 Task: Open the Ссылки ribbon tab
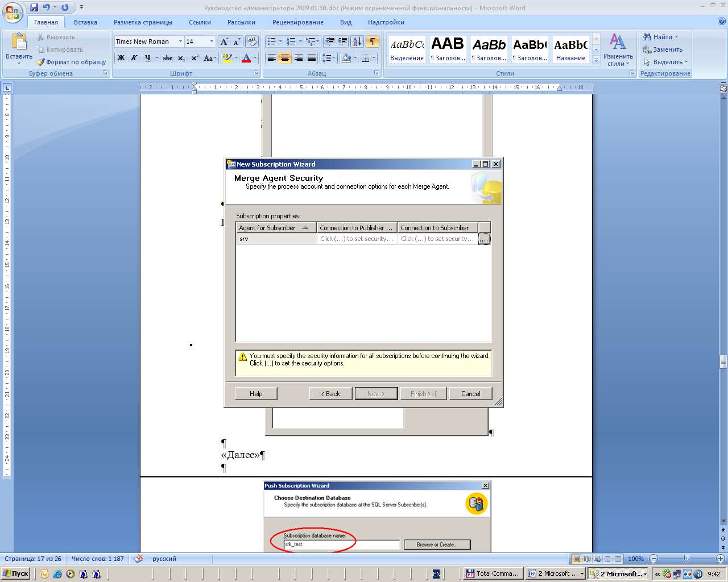200,22
